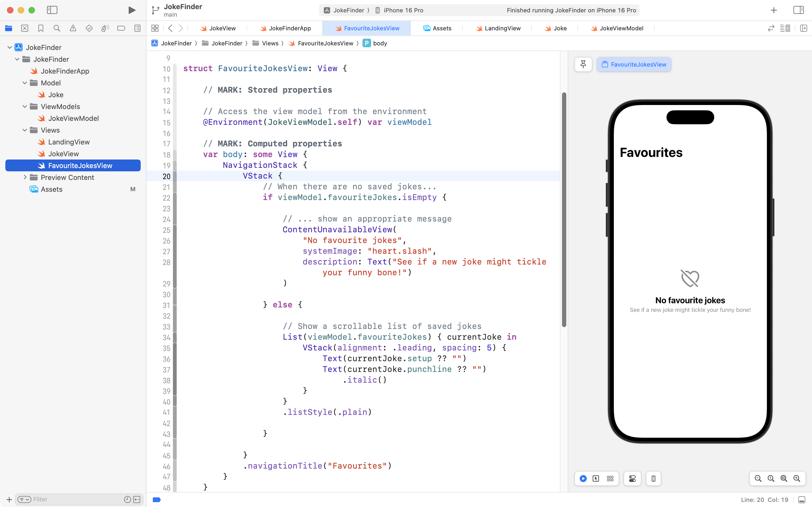Image resolution: width=812 pixels, height=507 pixels.
Task: Collapse the Model folder group
Action: click(x=24, y=83)
